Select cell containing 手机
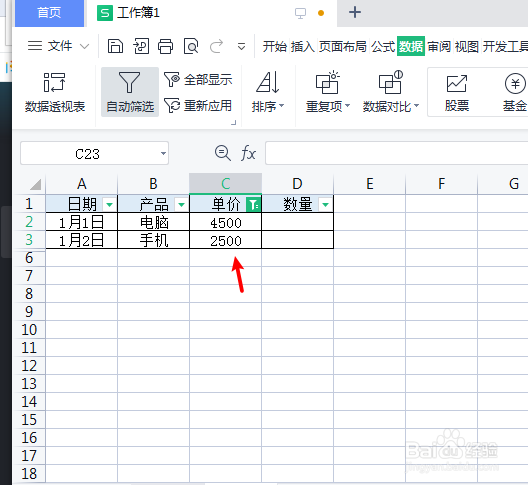 pos(154,240)
